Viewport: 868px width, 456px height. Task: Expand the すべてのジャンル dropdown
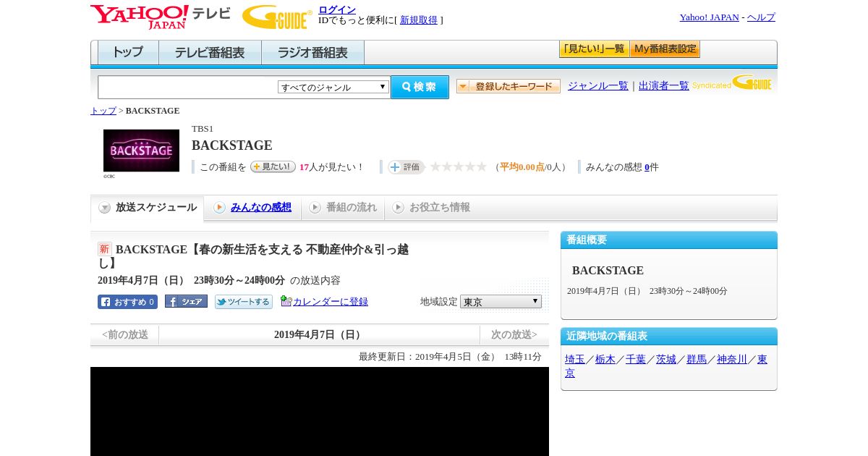(x=333, y=87)
